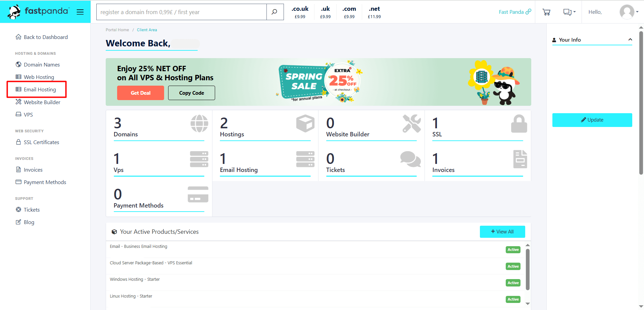Toggle the hamburger sidebar menu
Viewport: 644px width, 310px height.
point(80,12)
